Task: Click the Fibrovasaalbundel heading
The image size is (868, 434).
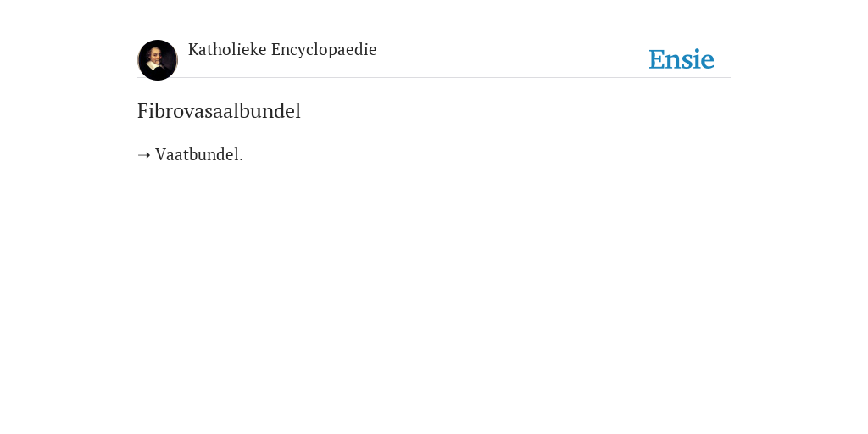Action: 219,111
